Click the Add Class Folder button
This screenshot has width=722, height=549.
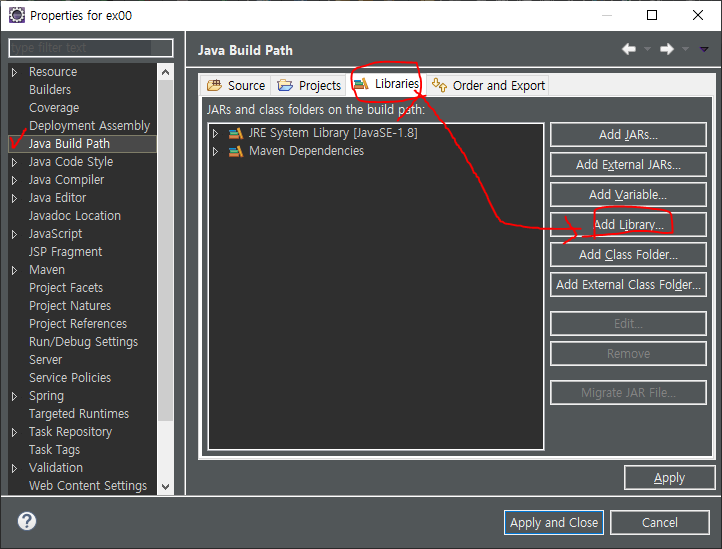point(628,254)
